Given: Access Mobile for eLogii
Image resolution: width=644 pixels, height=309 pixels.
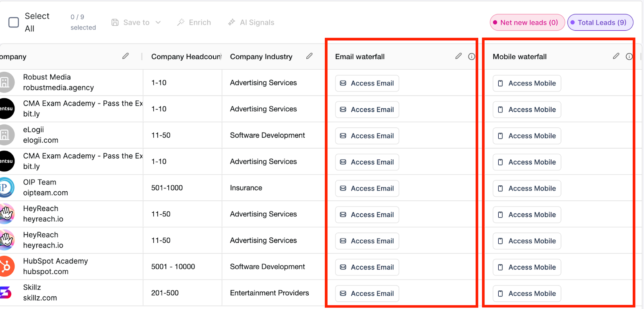Looking at the screenshot, I should [527, 136].
